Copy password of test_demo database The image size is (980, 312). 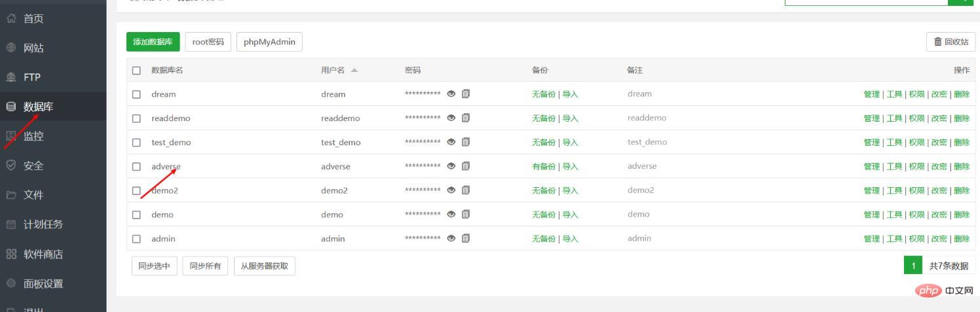(466, 142)
